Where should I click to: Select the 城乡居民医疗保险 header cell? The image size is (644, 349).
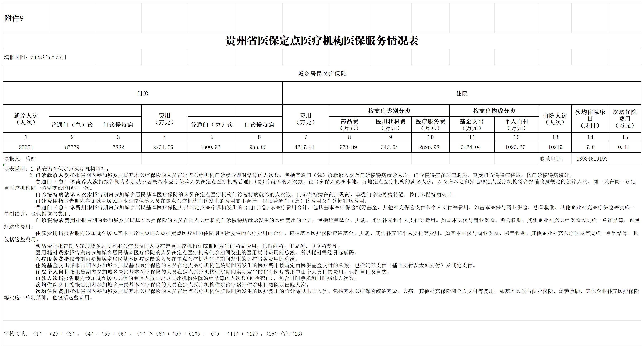(322, 74)
